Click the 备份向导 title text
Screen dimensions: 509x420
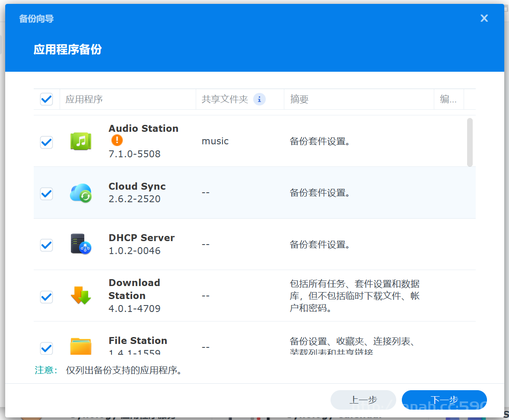[x=36, y=19]
